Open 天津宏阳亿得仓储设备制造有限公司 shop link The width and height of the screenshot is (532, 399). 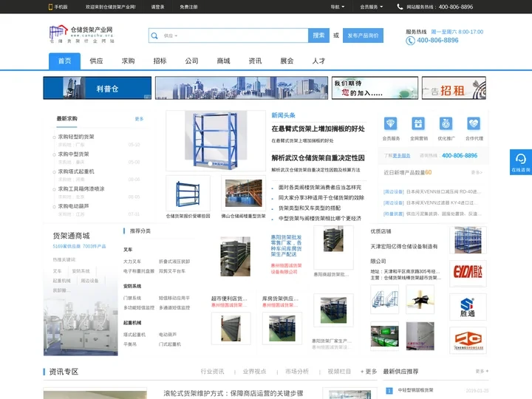pos(404,253)
